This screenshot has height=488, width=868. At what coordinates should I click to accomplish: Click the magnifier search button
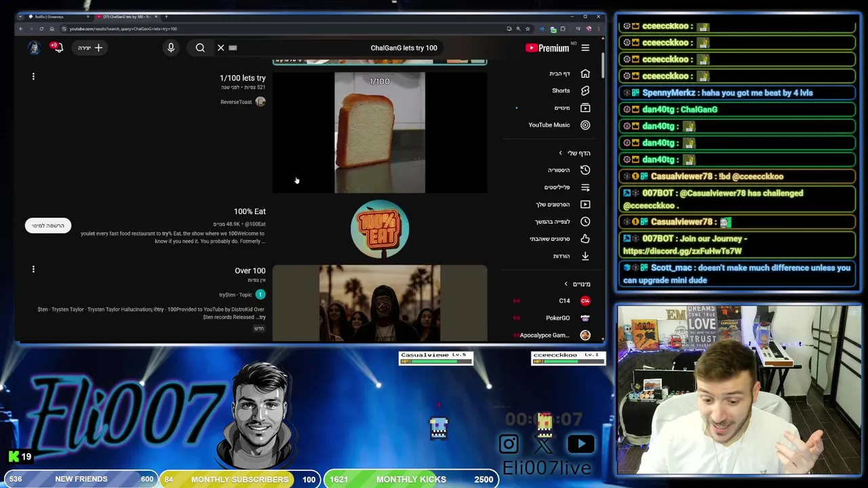(200, 47)
